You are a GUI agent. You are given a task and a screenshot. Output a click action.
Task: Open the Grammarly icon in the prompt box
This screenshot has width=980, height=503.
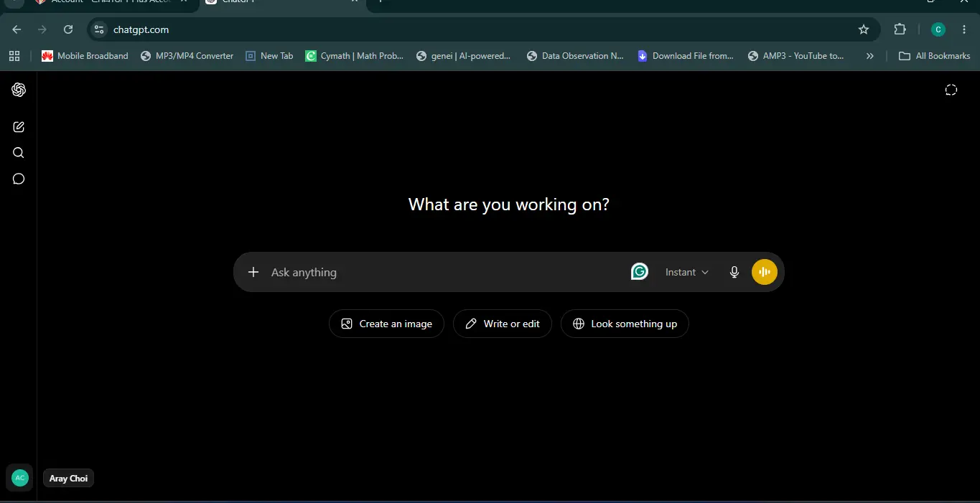point(640,271)
